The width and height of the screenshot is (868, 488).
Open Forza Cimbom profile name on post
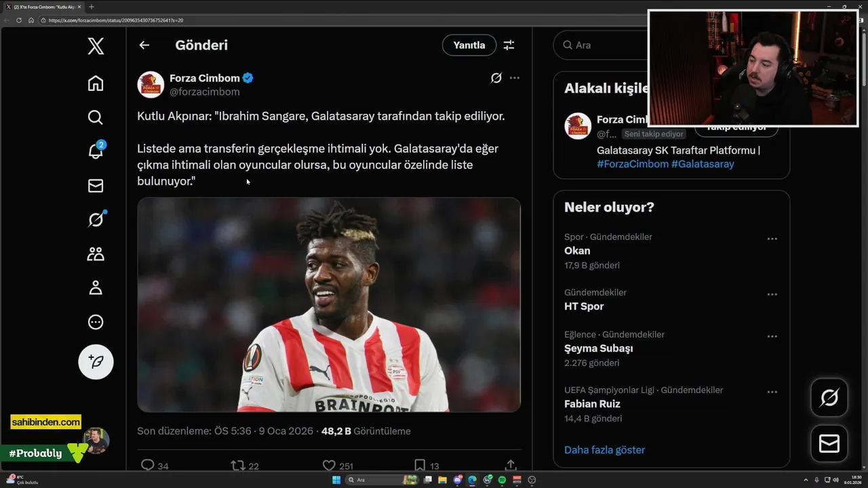[205, 78]
